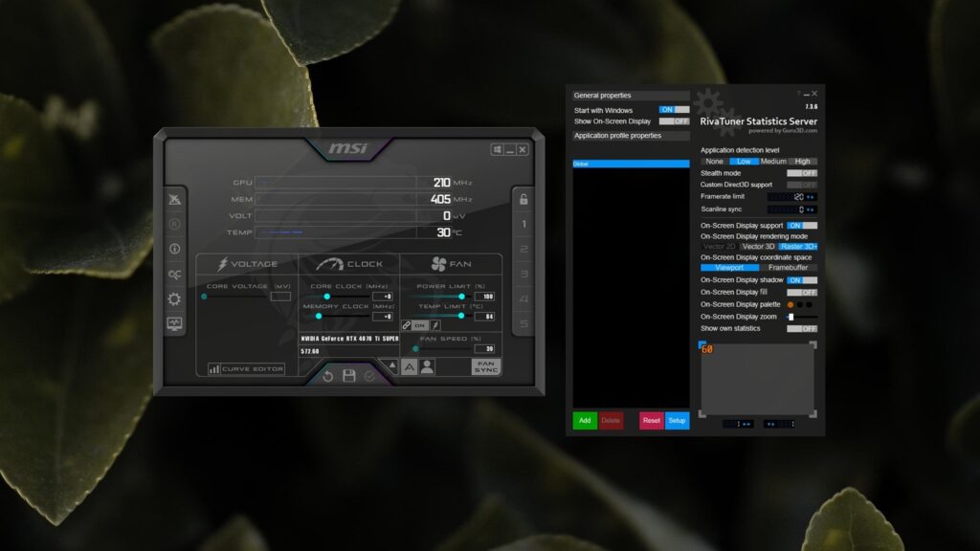Screen dimensions: 980x551
Task: Open MSI Kombustor stress test icon
Action: (x=174, y=199)
